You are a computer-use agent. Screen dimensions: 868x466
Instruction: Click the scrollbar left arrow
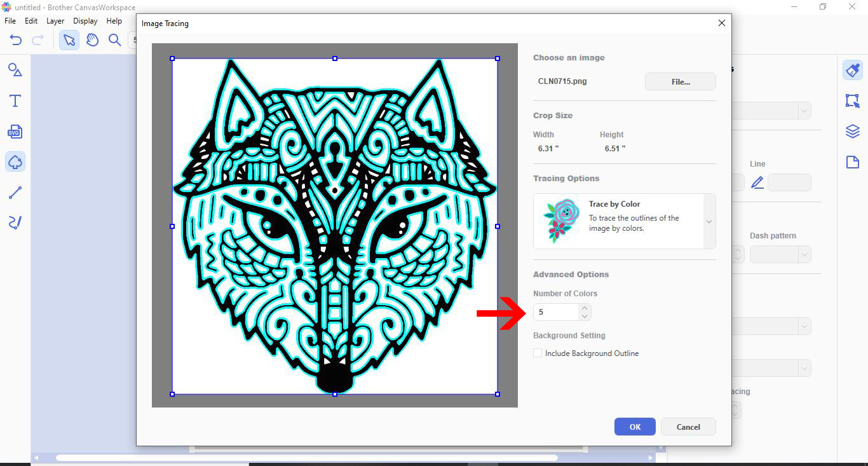(36, 458)
